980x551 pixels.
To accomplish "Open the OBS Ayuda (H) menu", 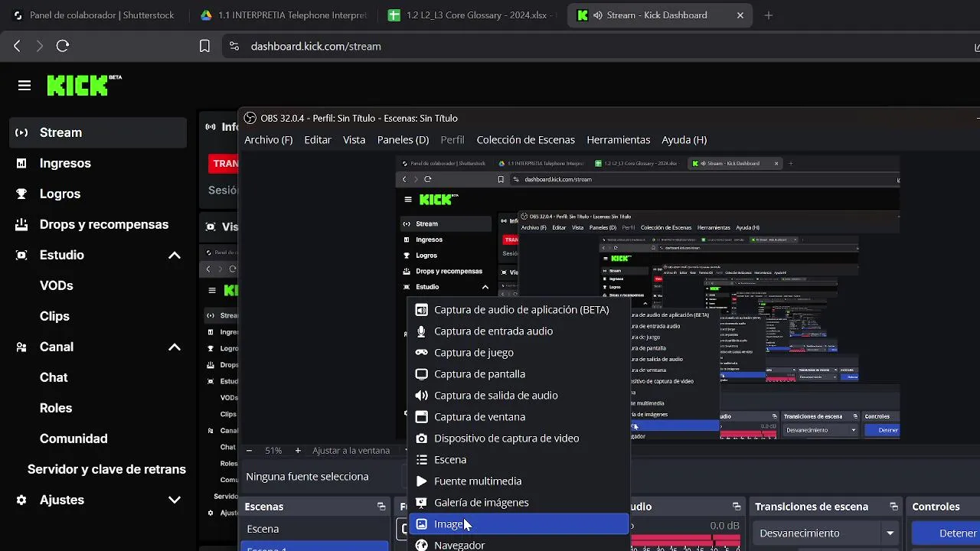I will 684,139.
